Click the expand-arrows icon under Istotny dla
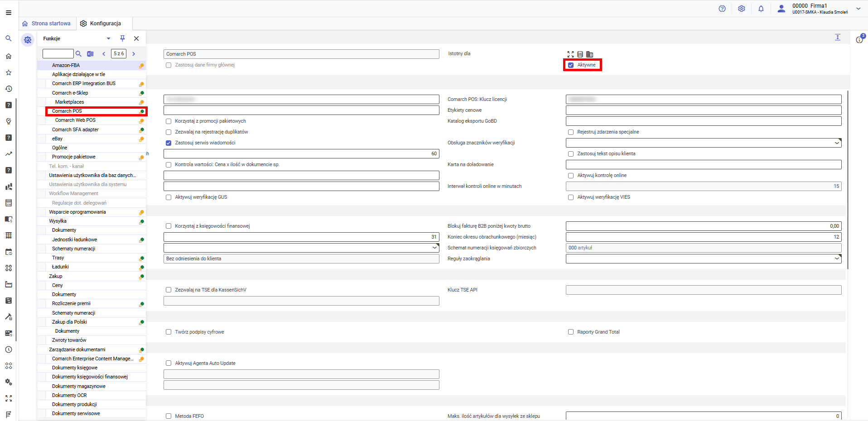868x421 pixels. (570, 54)
